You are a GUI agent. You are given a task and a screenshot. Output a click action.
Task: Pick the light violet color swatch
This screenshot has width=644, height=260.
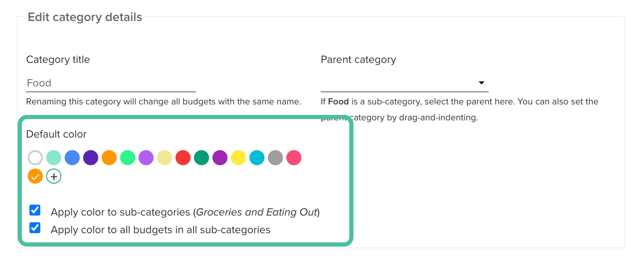pos(146,158)
